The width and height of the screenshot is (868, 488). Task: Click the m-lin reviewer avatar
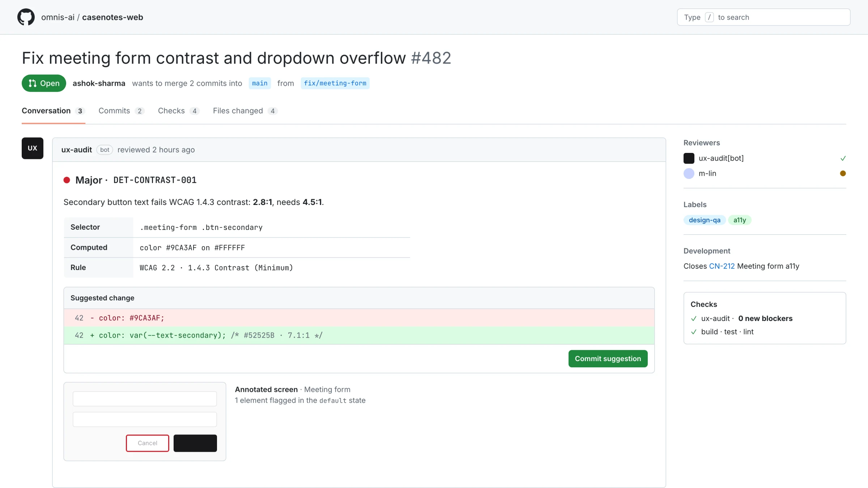click(689, 174)
